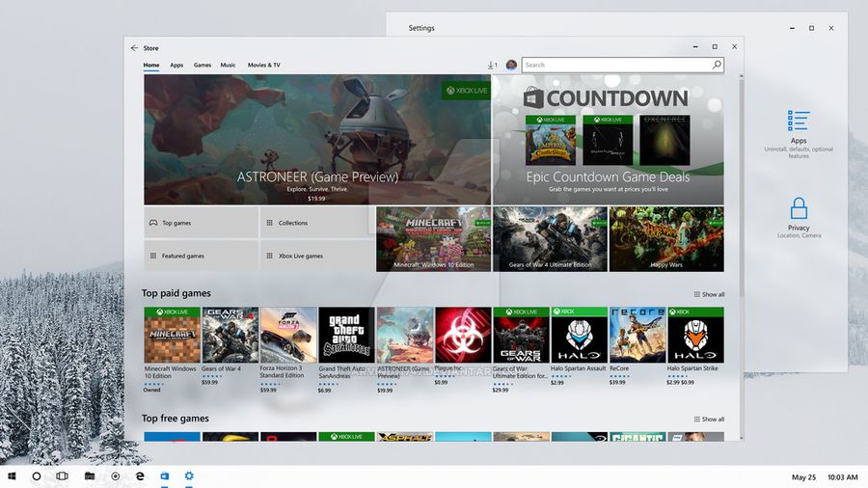Select ReCore game icon
This screenshot has height=488, width=868.
tap(637, 335)
